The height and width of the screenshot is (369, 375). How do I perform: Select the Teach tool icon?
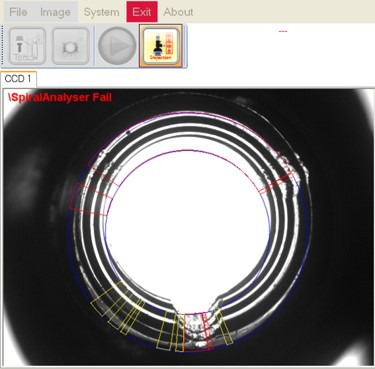point(27,46)
